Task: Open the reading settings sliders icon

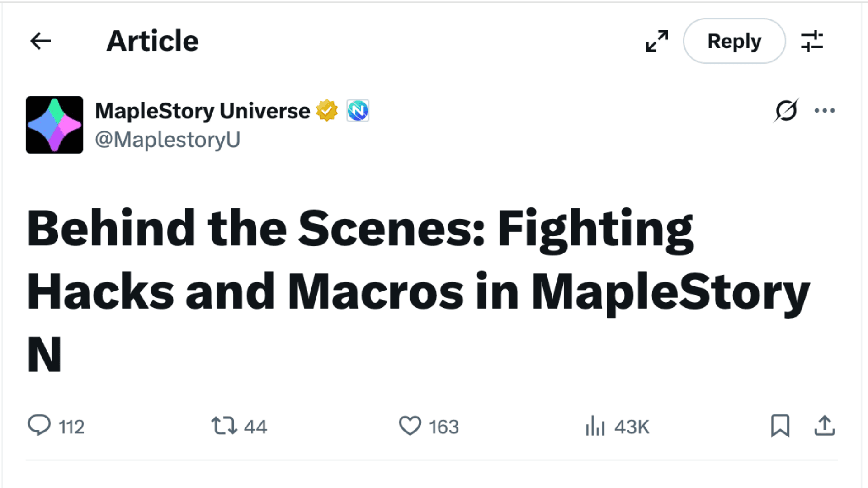Action: [x=812, y=41]
